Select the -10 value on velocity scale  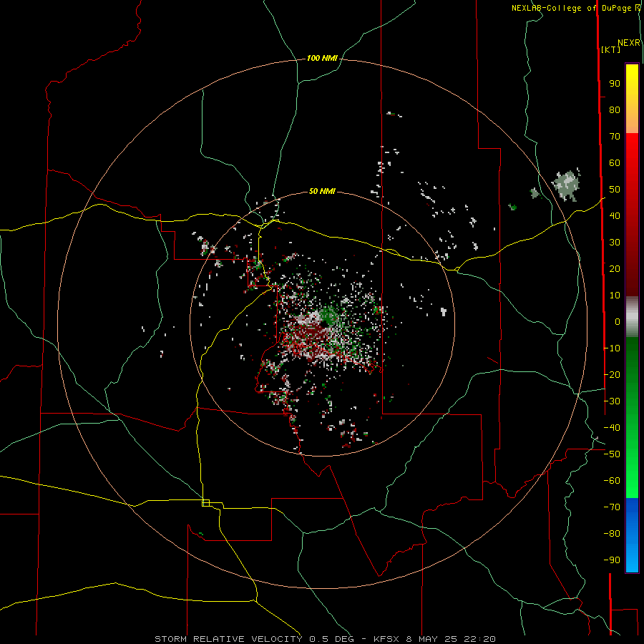tap(612, 348)
